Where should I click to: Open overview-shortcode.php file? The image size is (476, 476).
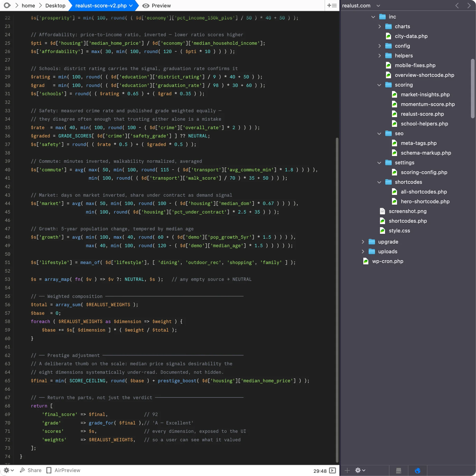424,75
